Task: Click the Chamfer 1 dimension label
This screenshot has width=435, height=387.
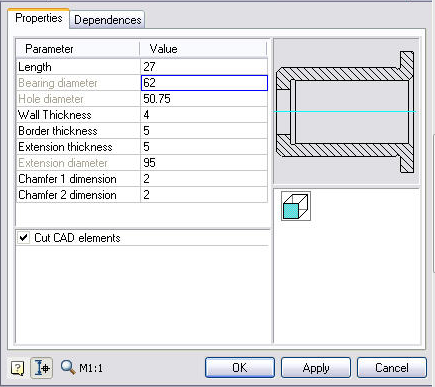Action: coord(67,179)
